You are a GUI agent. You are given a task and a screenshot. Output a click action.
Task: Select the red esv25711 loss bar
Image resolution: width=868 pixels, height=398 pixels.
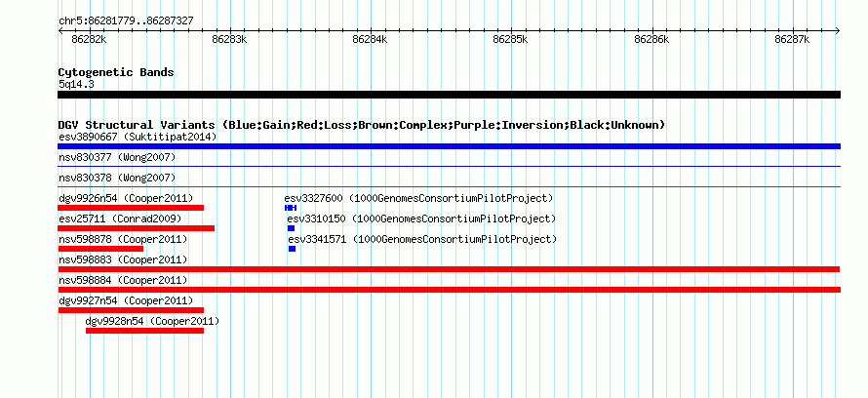[137, 228]
